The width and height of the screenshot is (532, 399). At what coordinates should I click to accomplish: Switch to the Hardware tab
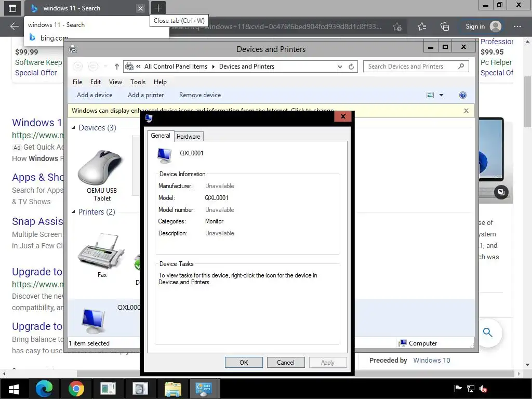coord(188,137)
